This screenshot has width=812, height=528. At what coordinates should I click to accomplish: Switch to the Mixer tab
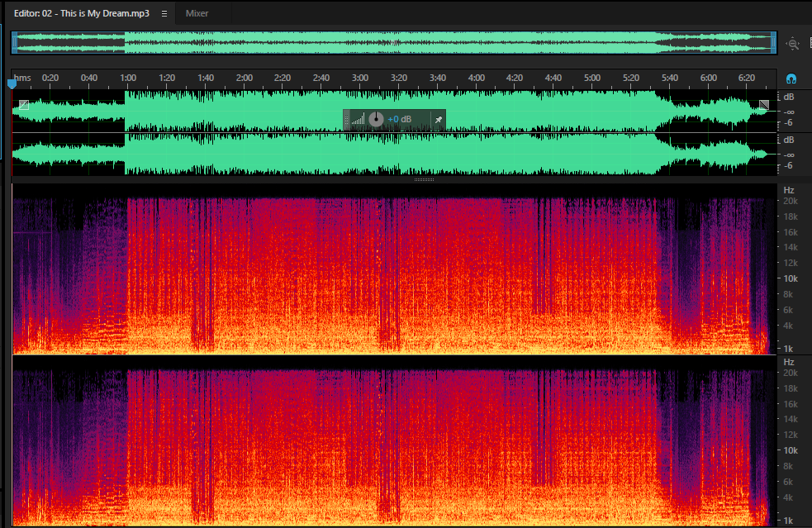point(197,13)
